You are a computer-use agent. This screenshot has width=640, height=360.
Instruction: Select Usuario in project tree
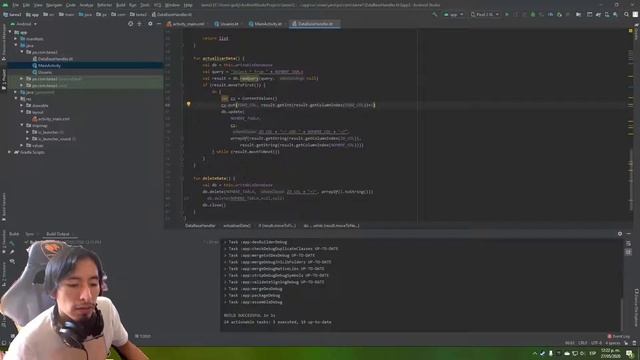pyautogui.click(x=42, y=72)
